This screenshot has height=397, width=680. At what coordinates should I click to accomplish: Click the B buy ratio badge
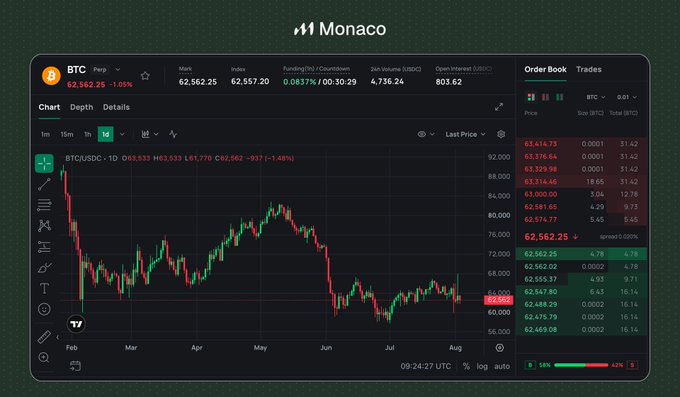pos(530,365)
